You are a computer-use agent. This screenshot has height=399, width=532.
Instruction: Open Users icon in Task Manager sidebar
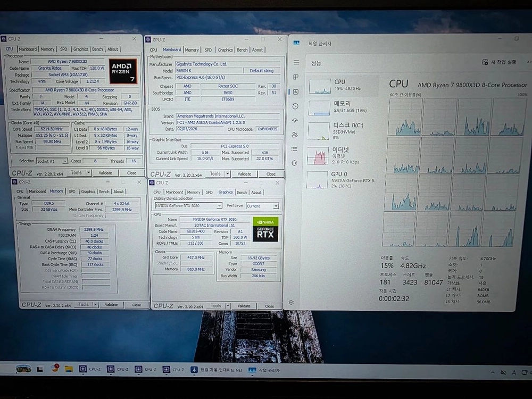pyautogui.click(x=295, y=135)
